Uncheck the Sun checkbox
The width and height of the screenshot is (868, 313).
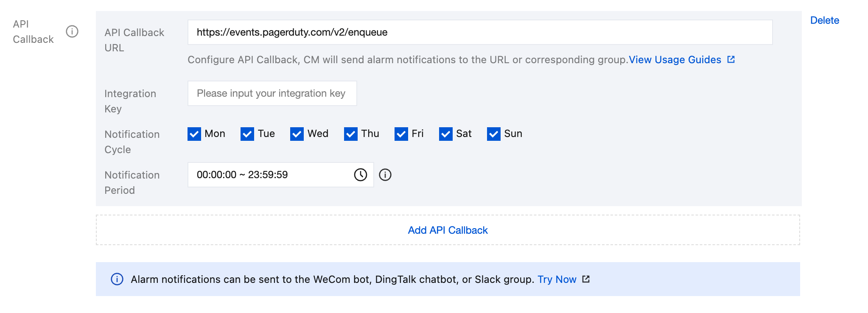click(494, 134)
